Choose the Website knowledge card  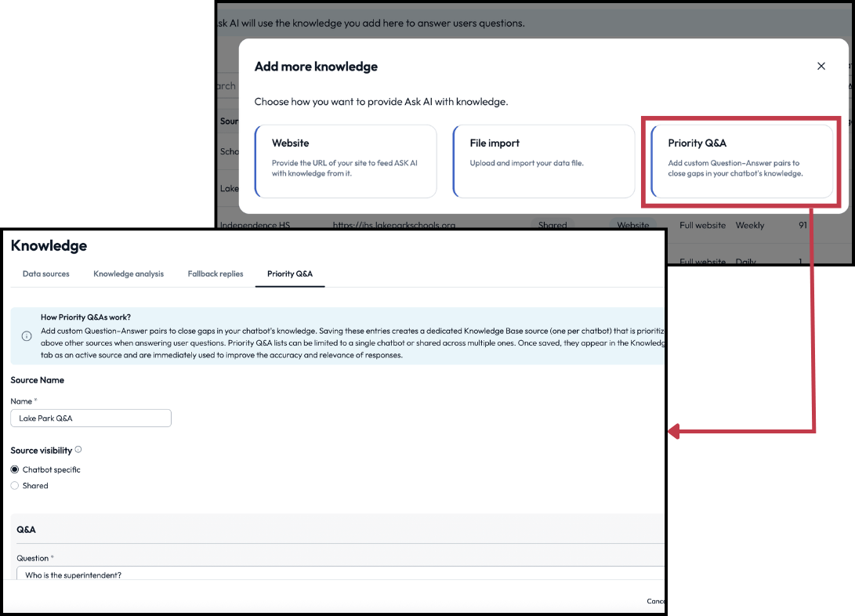(346, 161)
